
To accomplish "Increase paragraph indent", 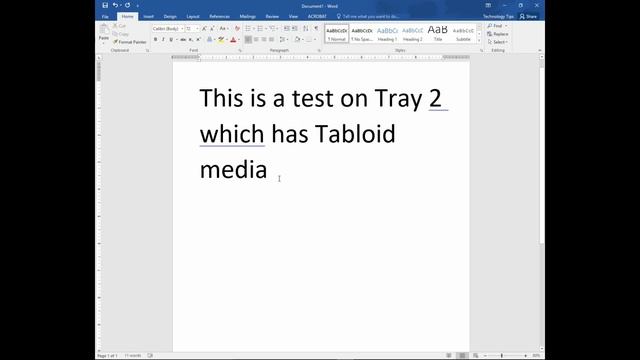I will pyautogui.click(x=295, y=29).
